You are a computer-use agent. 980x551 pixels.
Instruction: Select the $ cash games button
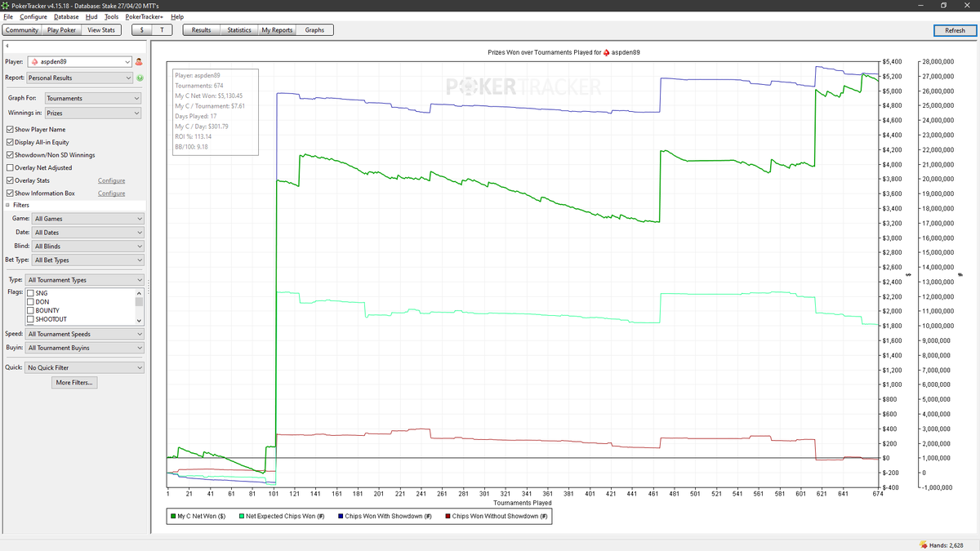coord(142,30)
